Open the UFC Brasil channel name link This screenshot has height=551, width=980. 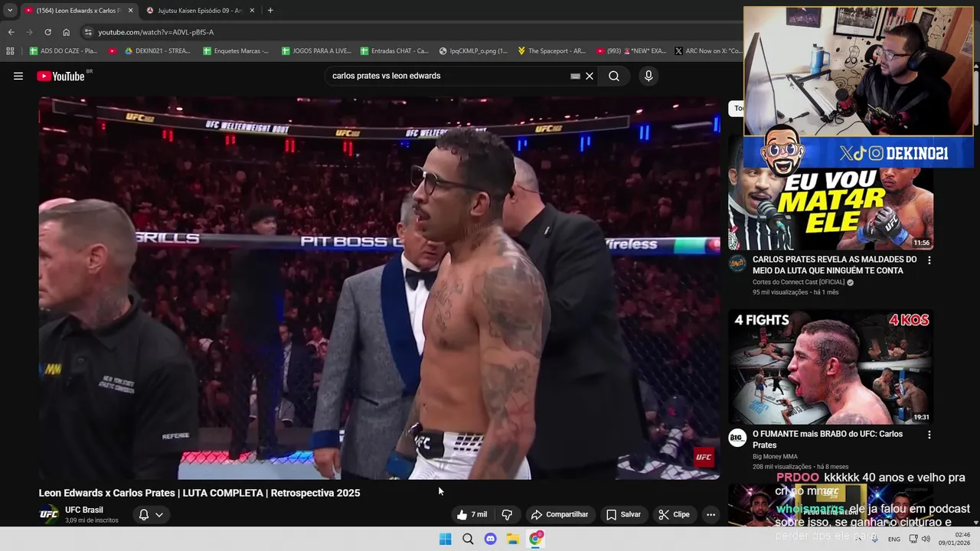point(84,510)
